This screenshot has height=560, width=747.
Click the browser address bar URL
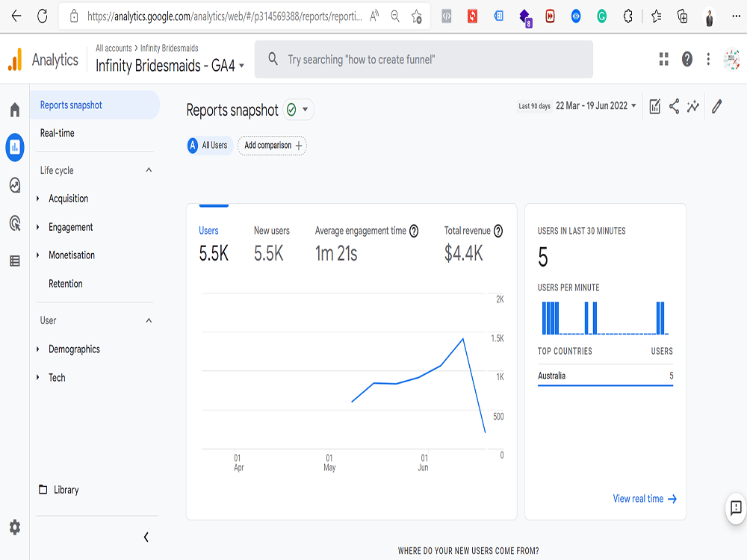[224, 16]
